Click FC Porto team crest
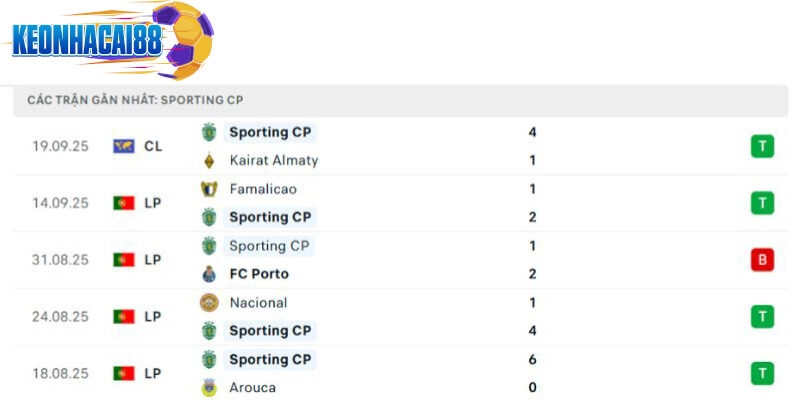800x400 pixels. point(209,274)
